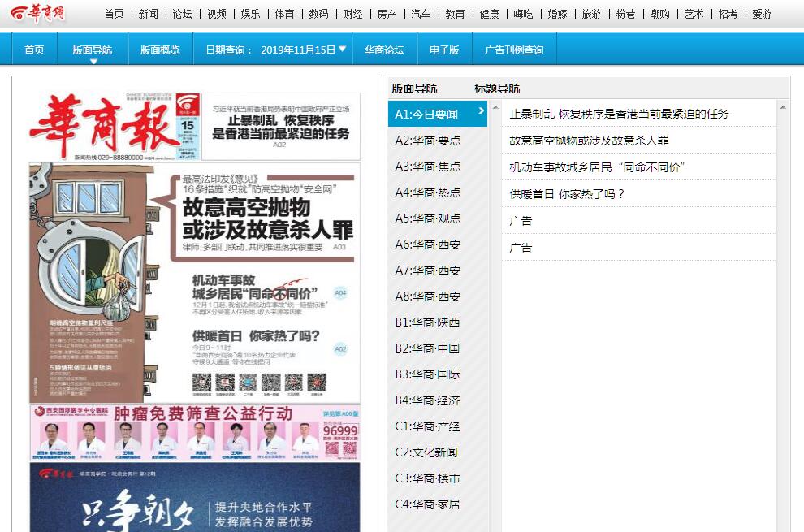
Task: Open the 华商论坛 tab
Action: [383, 50]
